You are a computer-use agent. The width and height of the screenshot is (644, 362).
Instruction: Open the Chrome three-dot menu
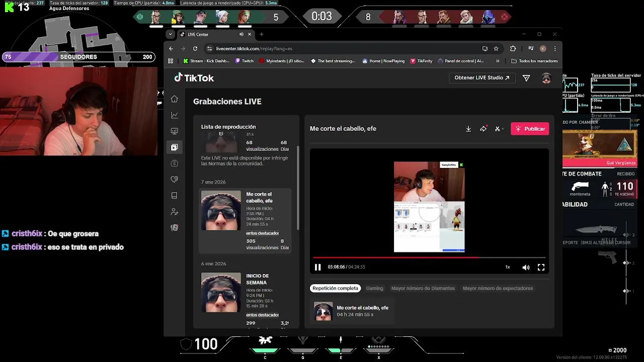pyautogui.click(x=555, y=49)
